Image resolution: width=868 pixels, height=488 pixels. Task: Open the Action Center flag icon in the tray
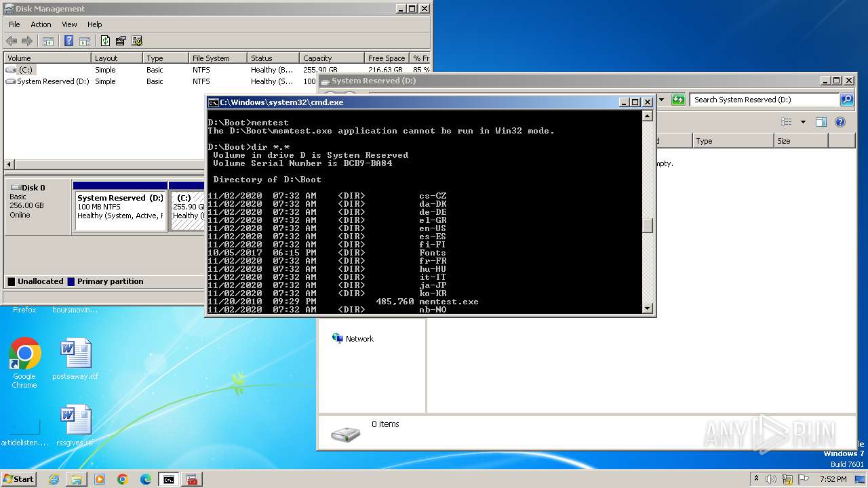click(x=804, y=479)
